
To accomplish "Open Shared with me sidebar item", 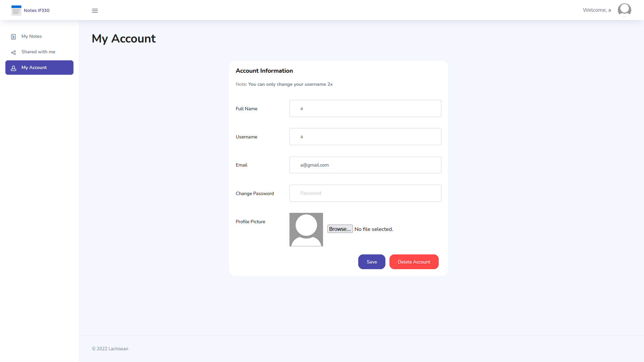I will pyautogui.click(x=38, y=52).
